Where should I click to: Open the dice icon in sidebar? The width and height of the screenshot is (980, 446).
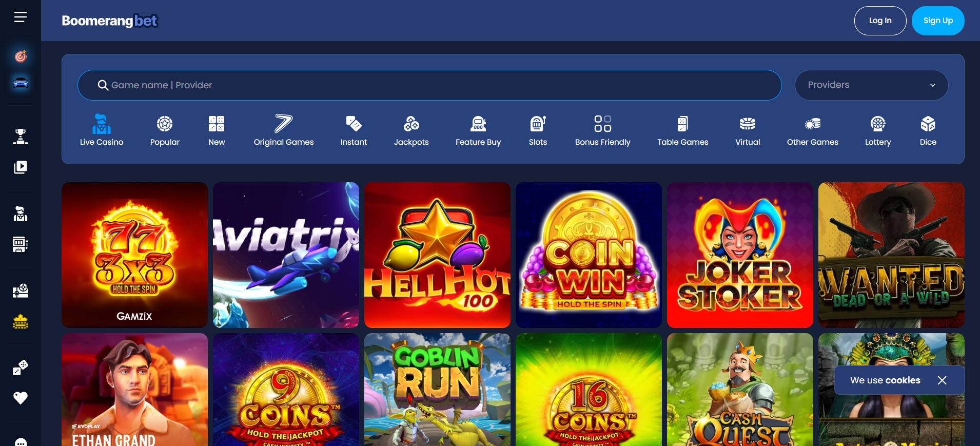tap(21, 367)
